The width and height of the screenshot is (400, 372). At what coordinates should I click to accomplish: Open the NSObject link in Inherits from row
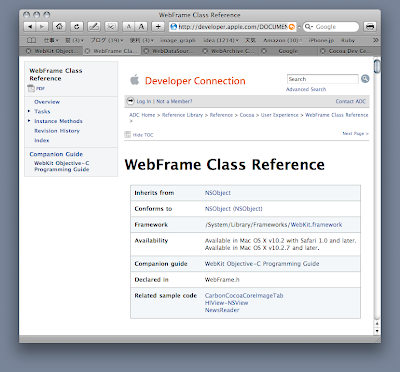pyautogui.click(x=218, y=193)
